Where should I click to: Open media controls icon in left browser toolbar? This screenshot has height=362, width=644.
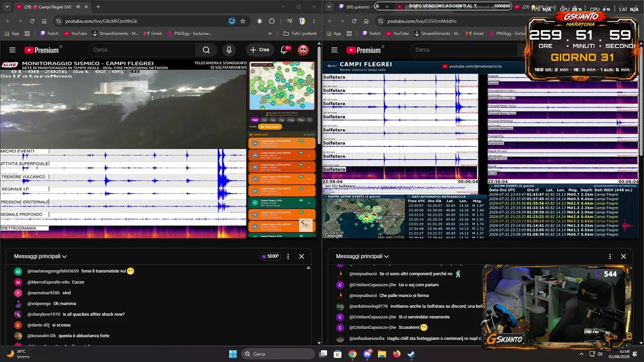[290, 21]
